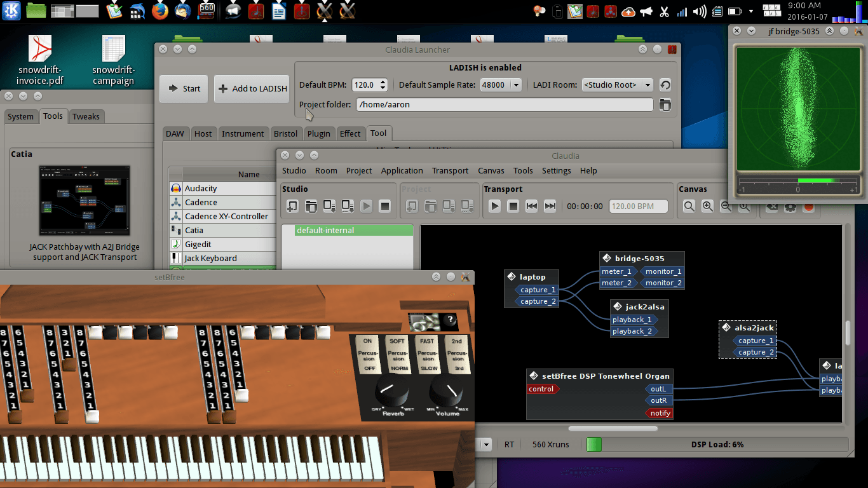The image size is (868, 488).
Task: Open the Application menu
Action: pyautogui.click(x=402, y=170)
